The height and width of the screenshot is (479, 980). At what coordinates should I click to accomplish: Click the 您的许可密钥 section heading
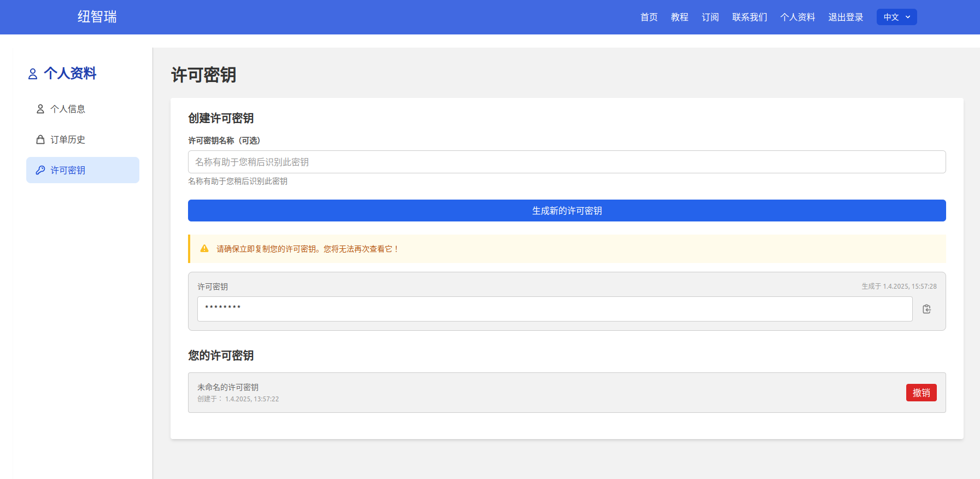221,355
